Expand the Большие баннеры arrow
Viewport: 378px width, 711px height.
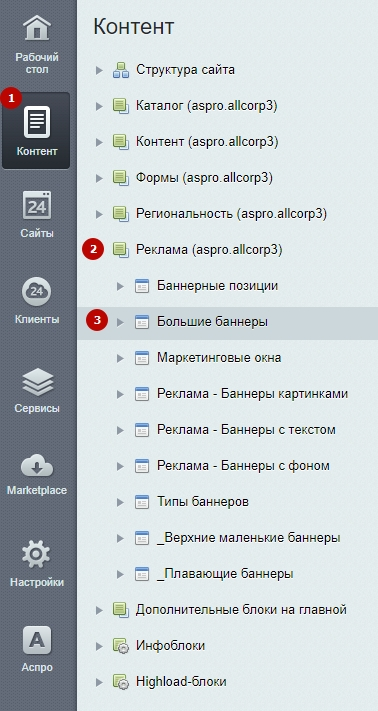120,322
